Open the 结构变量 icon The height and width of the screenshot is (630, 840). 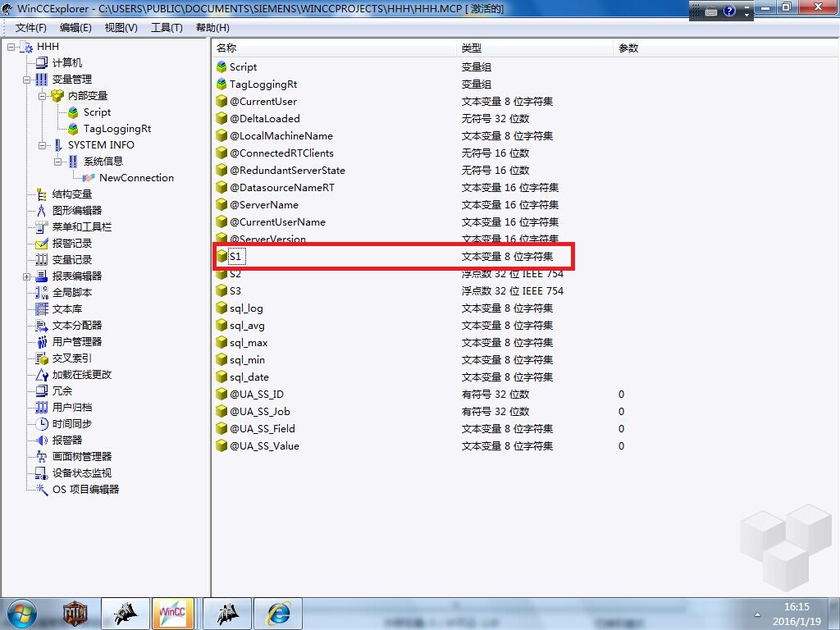(x=41, y=194)
